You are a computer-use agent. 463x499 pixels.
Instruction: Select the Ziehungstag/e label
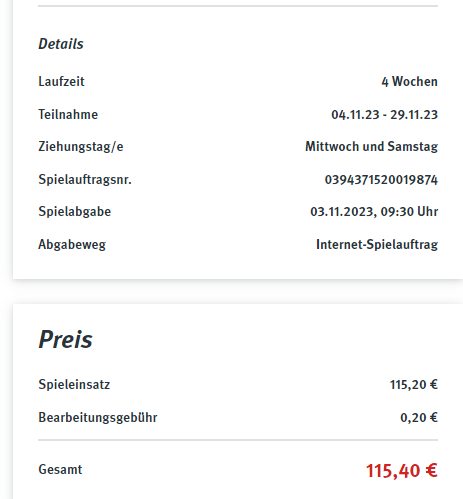pos(81,147)
